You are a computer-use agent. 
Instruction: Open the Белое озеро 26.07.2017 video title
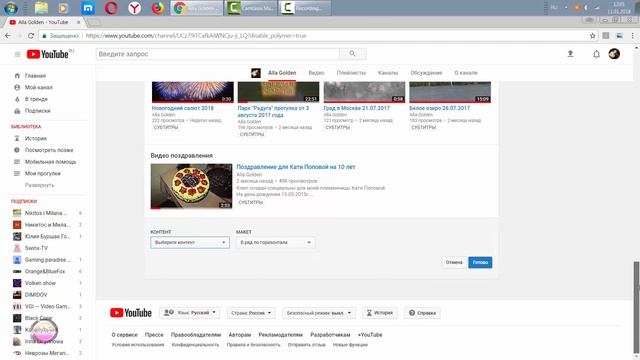point(439,108)
